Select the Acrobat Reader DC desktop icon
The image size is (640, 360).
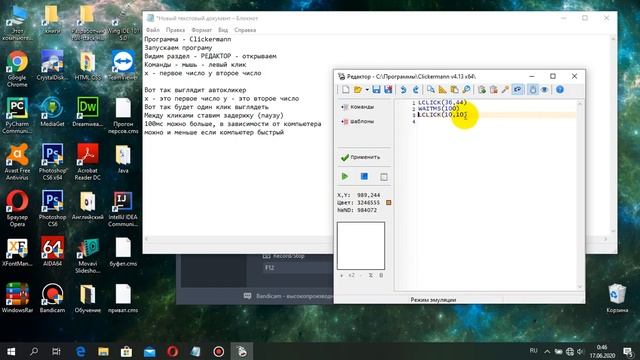point(87,162)
